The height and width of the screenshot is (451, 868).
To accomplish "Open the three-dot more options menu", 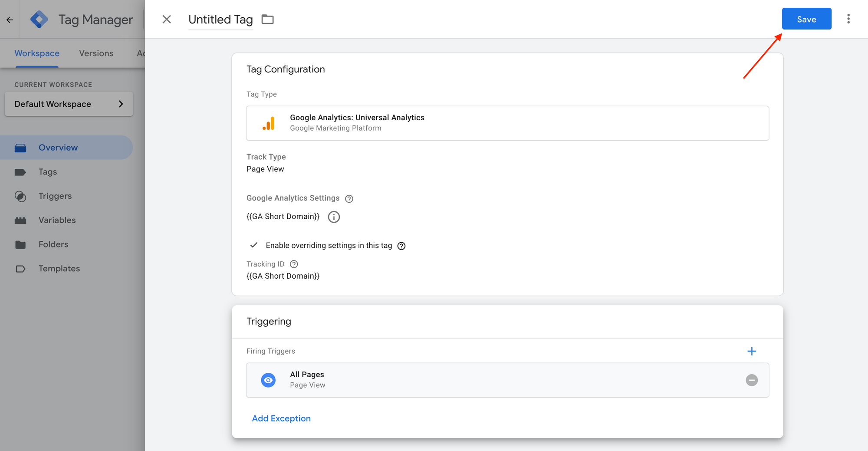I will coord(848,19).
